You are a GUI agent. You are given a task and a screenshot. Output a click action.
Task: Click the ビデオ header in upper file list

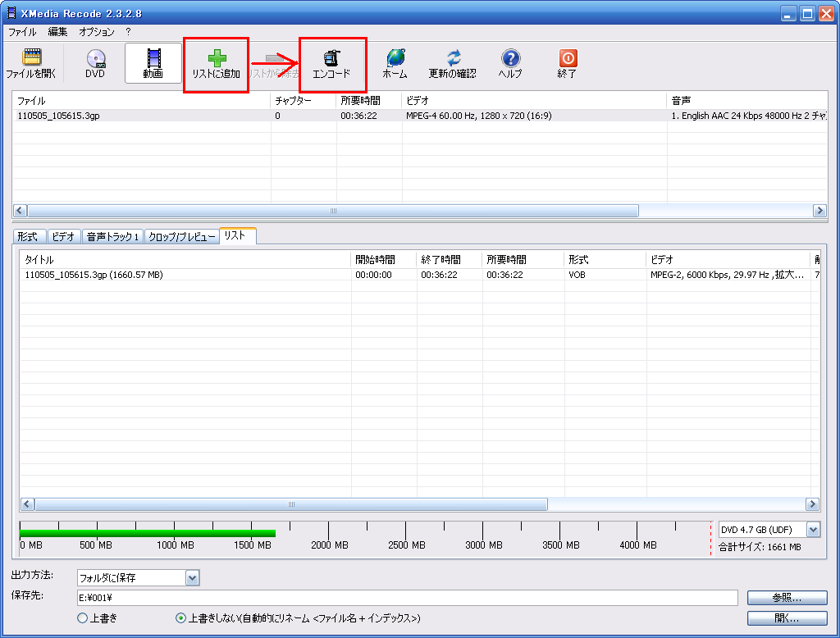(534, 101)
